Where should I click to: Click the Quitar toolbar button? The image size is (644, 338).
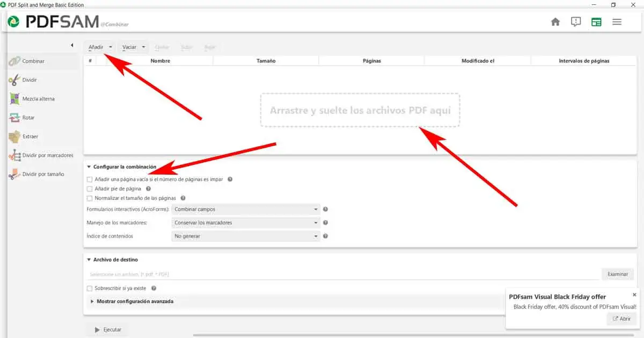[x=162, y=47]
